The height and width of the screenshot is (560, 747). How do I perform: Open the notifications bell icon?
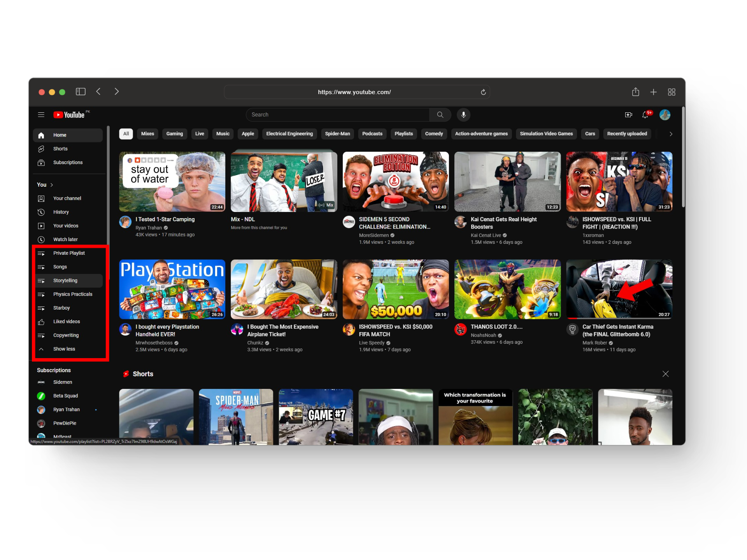(645, 115)
